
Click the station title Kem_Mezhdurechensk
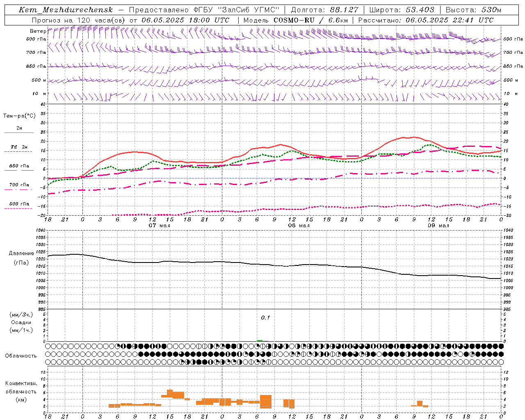[x=66, y=10]
